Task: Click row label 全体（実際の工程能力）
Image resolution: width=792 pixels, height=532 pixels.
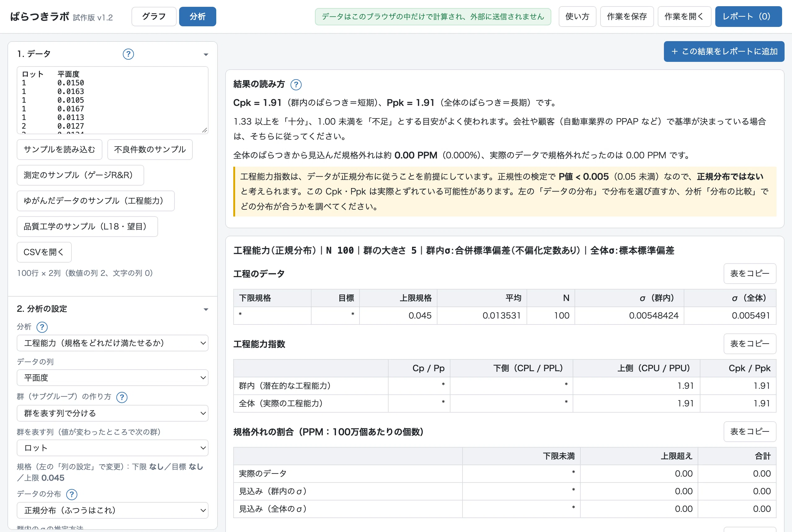Action: click(280, 403)
